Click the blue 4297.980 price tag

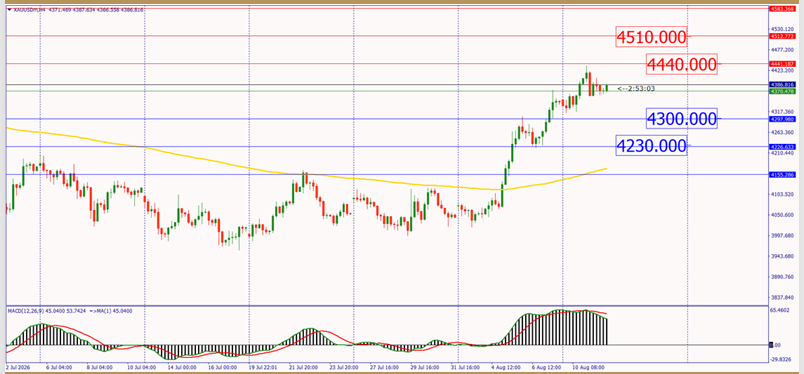pyautogui.click(x=782, y=119)
